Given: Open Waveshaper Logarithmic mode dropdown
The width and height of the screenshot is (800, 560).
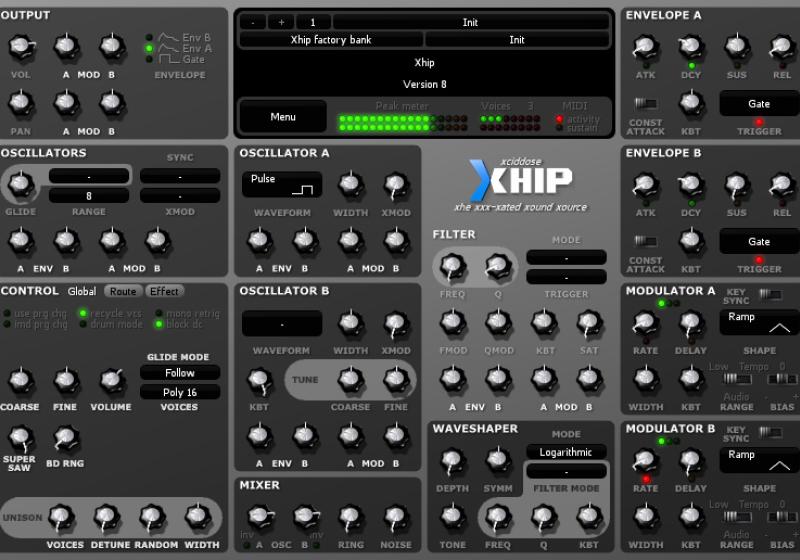Looking at the screenshot, I should [x=566, y=452].
